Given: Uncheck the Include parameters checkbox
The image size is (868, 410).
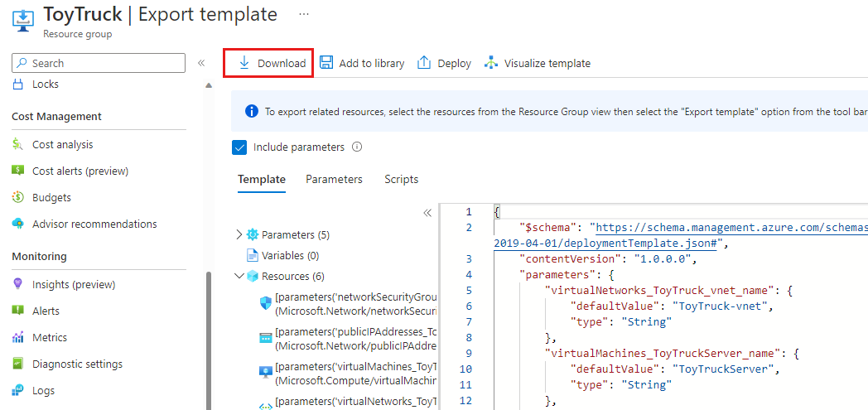Looking at the screenshot, I should click(239, 147).
